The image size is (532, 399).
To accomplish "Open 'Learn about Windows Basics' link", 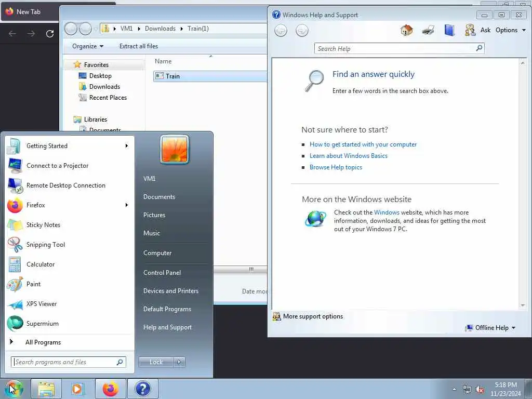I will pyautogui.click(x=349, y=156).
